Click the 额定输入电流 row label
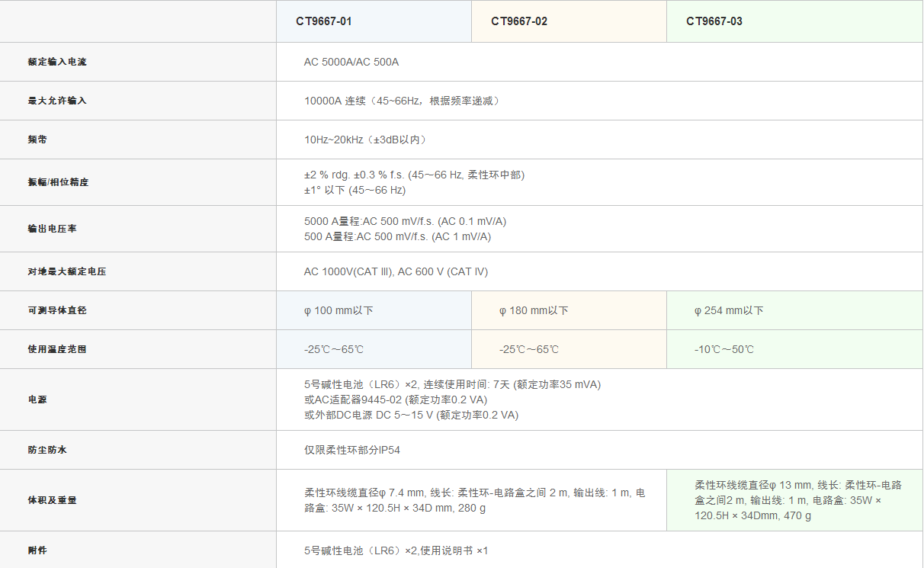Image resolution: width=924 pixels, height=568 pixels. 57,62
